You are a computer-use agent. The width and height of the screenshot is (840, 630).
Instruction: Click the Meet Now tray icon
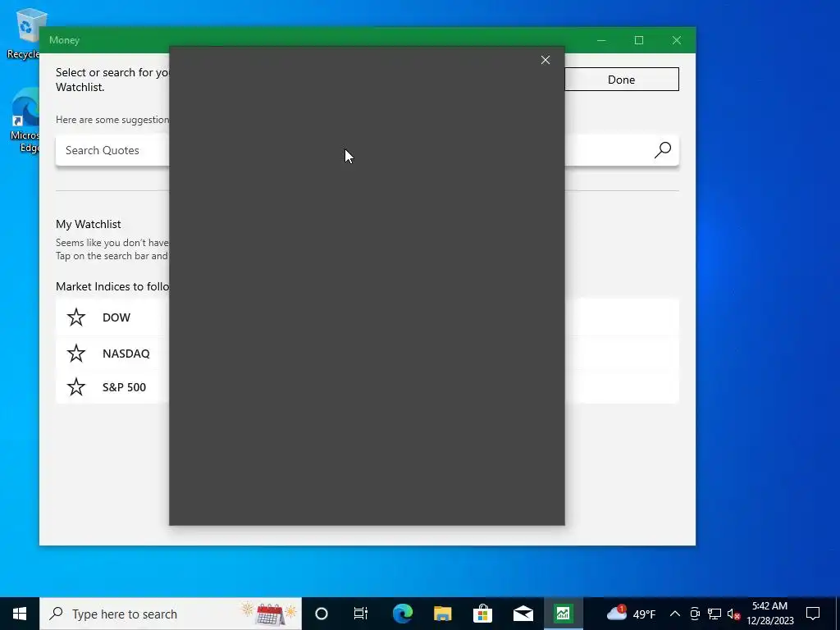[695, 614]
